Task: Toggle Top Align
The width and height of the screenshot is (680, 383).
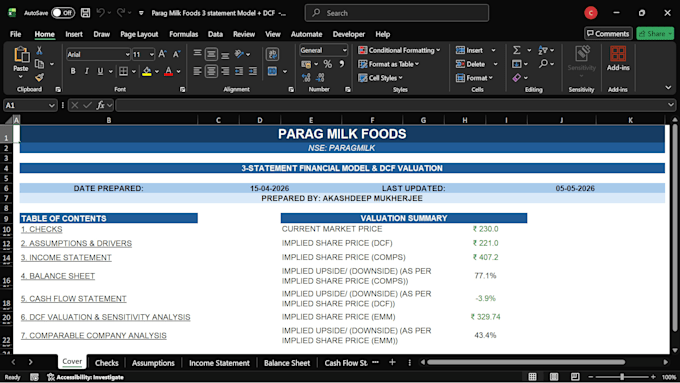Action: click(x=197, y=54)
